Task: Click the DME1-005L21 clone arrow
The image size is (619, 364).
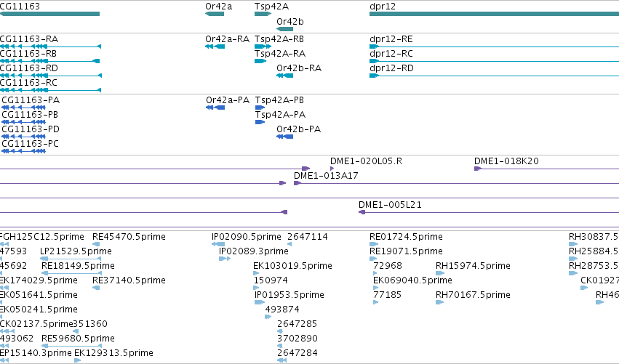Action: [x=362, y=212]
